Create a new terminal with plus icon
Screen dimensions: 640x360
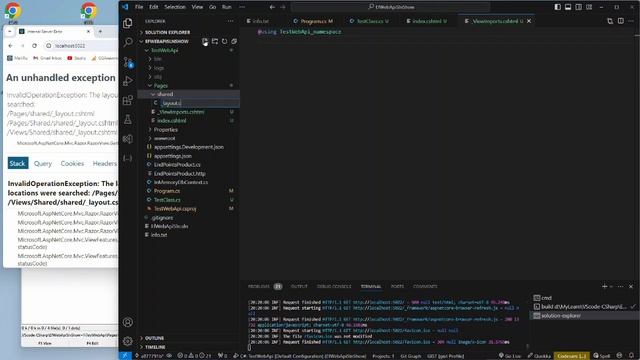(604, 287)
